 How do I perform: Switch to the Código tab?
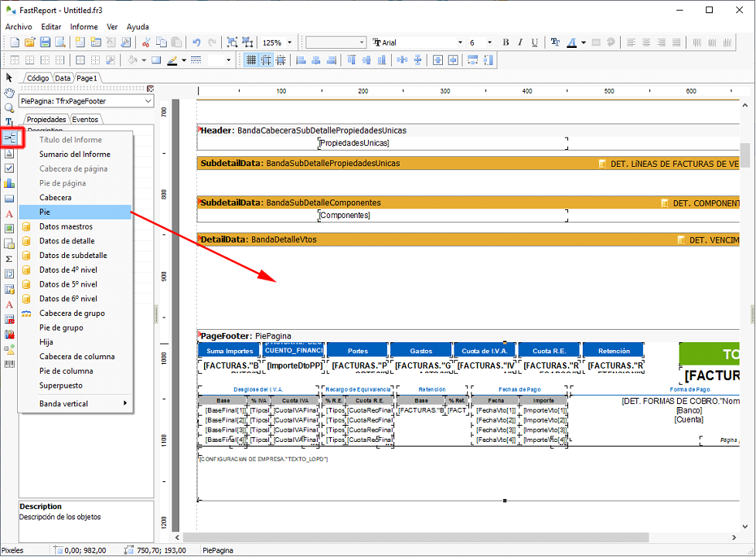click(x=37, y=78)
